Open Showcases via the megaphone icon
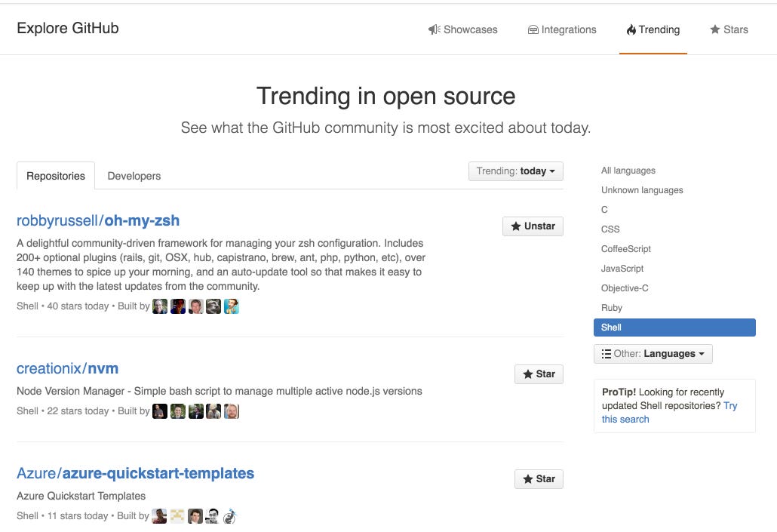Screen dimensions: 777x532 coord(434,29)
